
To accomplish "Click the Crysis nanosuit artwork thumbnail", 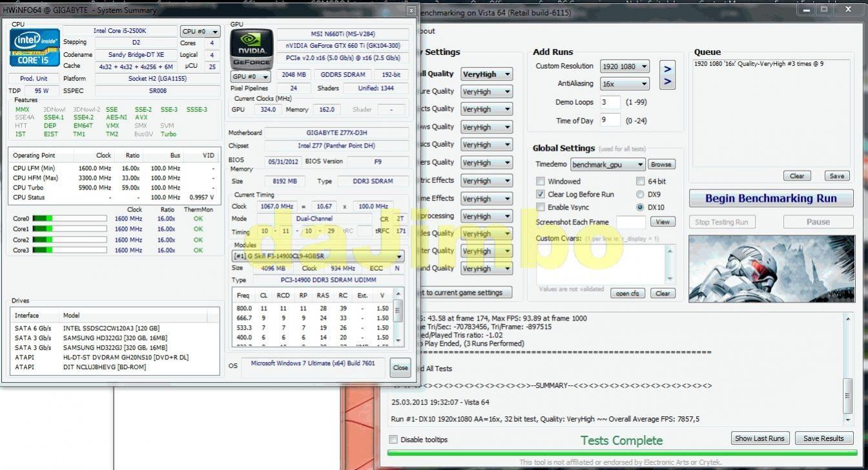I will pos(771,268).
